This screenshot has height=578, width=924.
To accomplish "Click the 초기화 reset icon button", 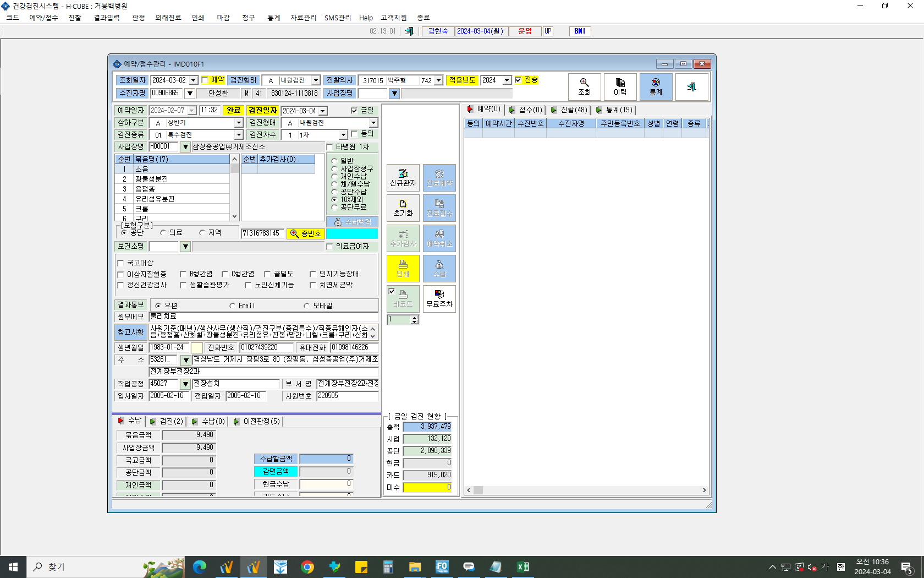I will tap(403, 208).
